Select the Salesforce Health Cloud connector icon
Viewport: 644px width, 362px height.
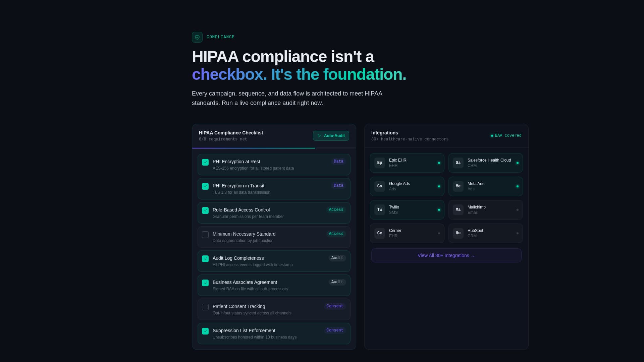[x=458, y=163]
